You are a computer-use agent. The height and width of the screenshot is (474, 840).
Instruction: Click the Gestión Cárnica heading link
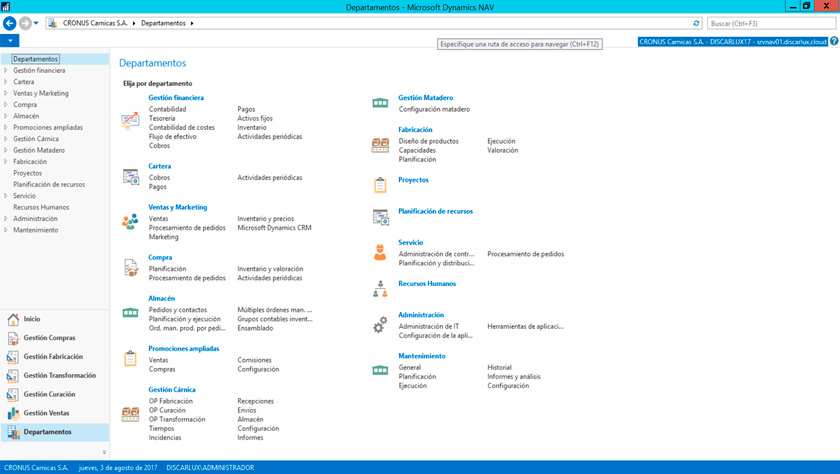(x=172, y=389)
